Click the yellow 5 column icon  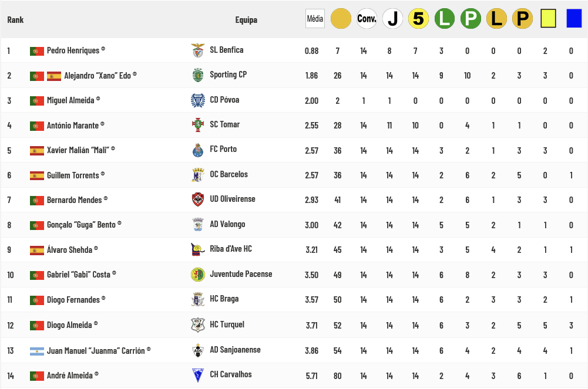coord(418,19)
